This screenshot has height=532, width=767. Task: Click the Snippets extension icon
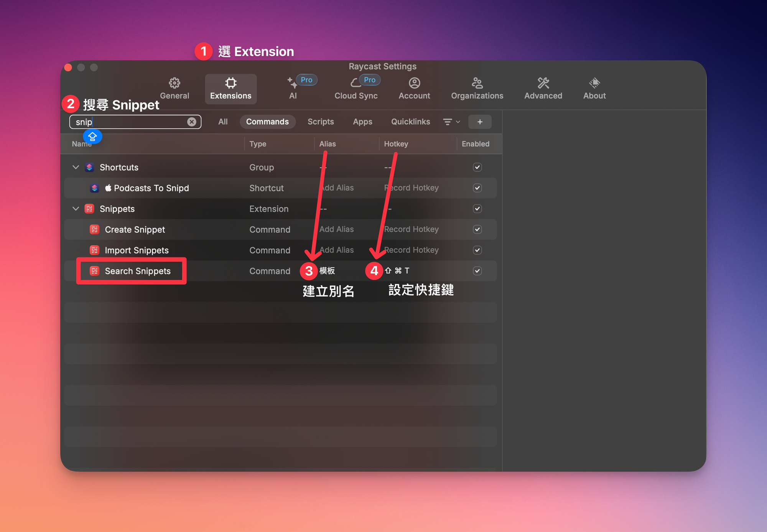(x=89, y=209)
